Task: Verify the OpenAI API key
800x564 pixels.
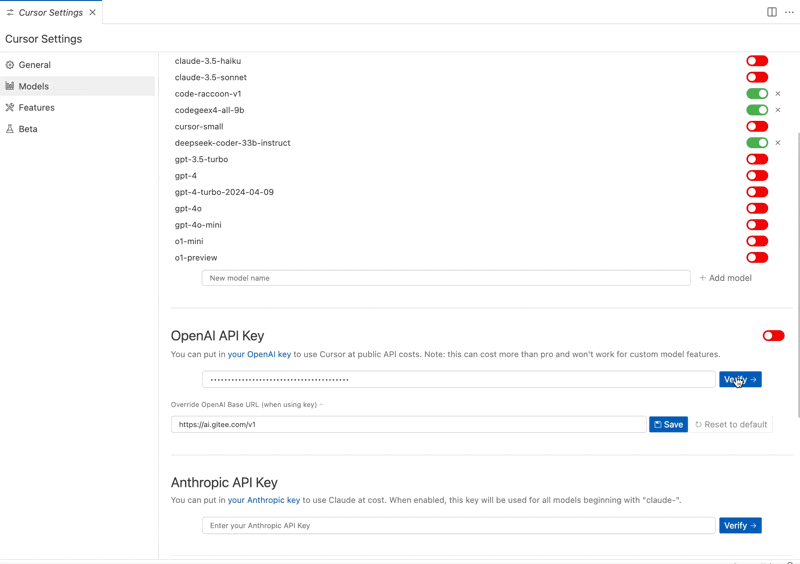Action: click(740, 379)
